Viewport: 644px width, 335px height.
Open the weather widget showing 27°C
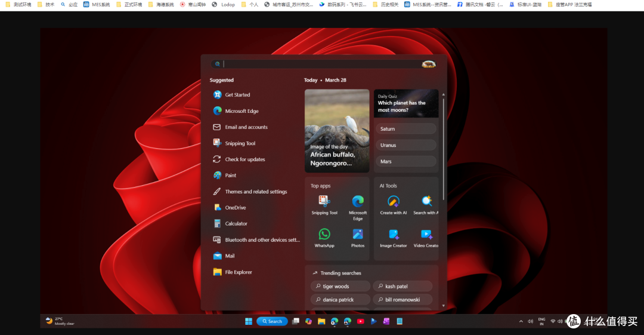coord(60,321)
